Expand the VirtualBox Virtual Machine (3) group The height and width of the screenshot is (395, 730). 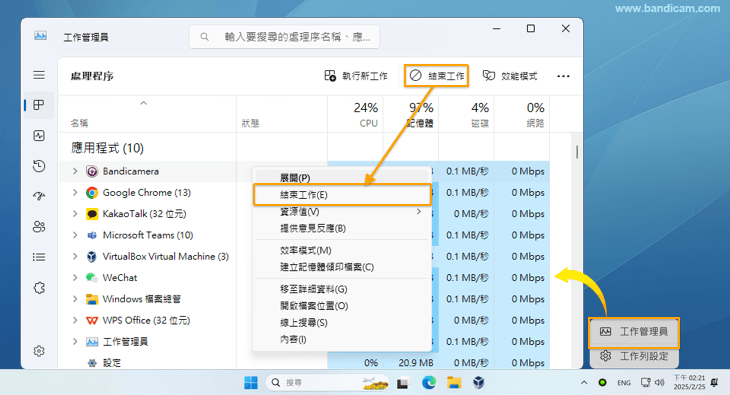[x=75, y=256]
